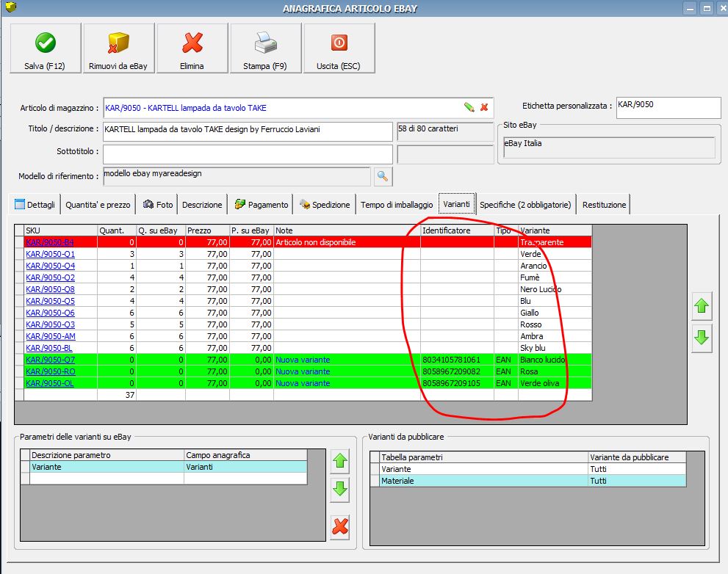Click Elimina red X button
Viewport: 728px width, 574px height.
(x=192, y=48)
